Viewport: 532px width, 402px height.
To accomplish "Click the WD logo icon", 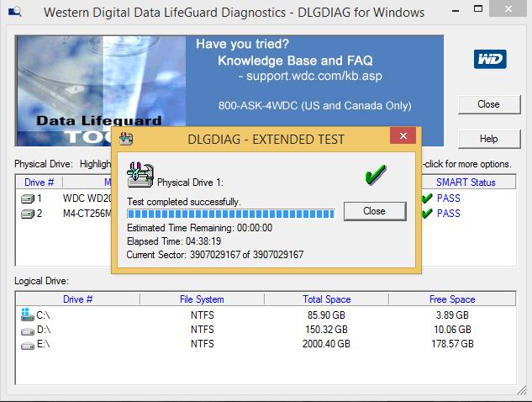I will (x=490, y=59).
